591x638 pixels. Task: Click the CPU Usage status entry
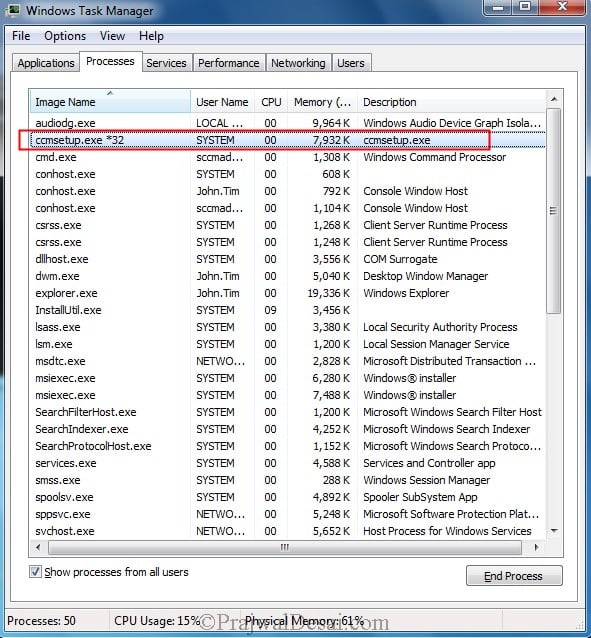coord(157,621)
